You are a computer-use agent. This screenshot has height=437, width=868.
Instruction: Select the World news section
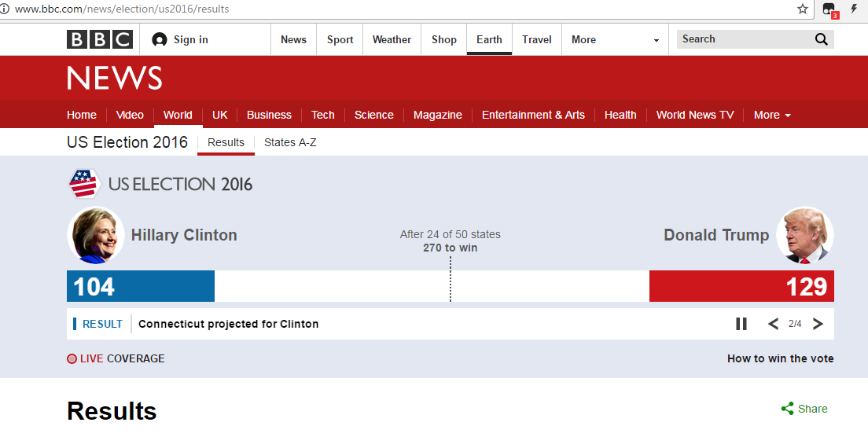pos(178,115)
